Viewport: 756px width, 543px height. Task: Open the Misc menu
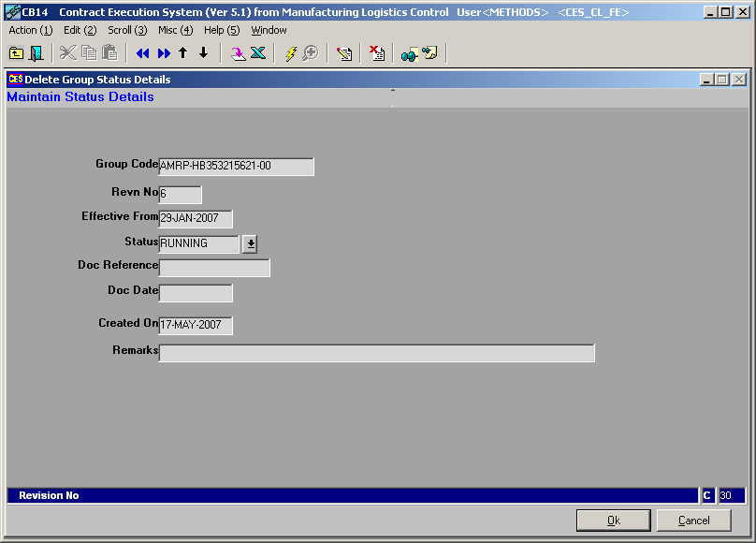click(175, 30)
